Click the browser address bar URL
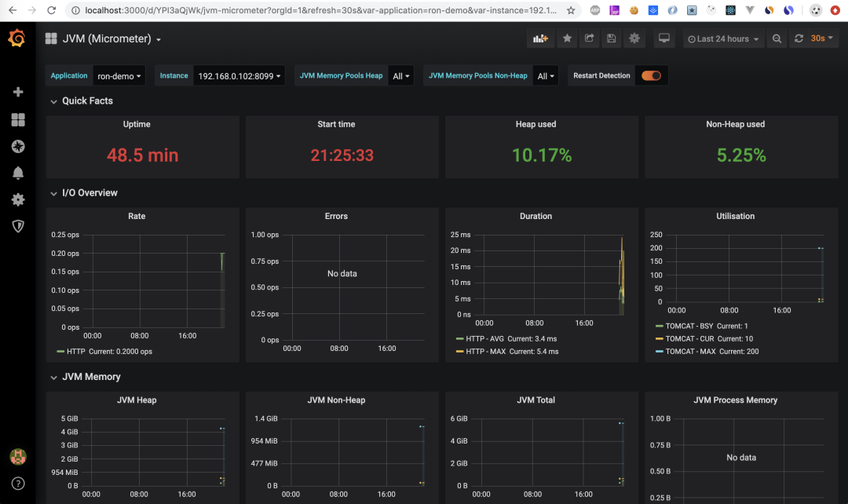This screenshot has height=504, width=848. click(x=320, y=10)
